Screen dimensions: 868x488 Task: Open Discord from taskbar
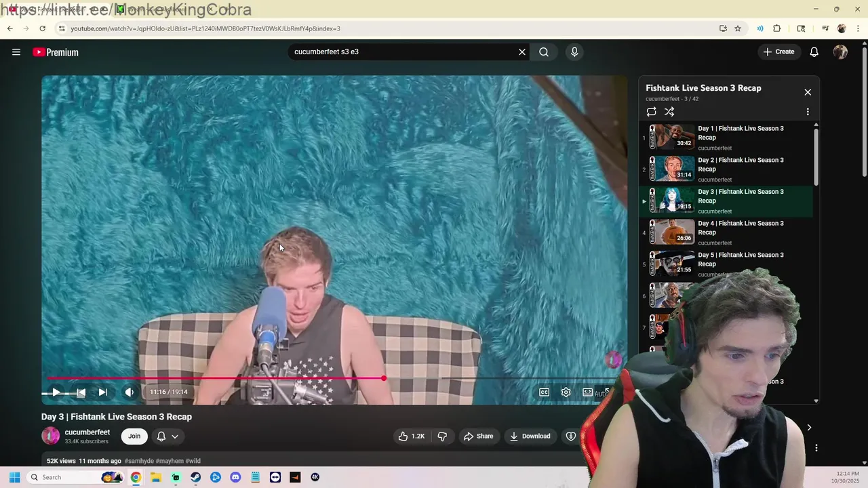point(235,477)
